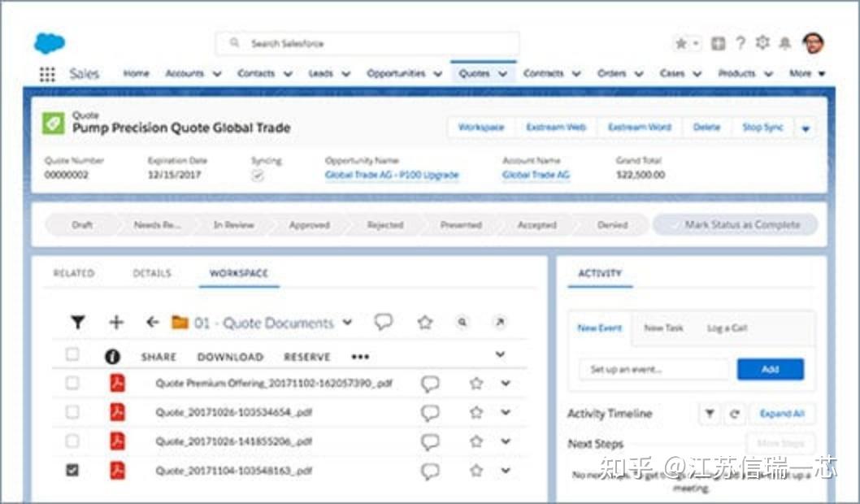Click the info circle icon
This screenshot has width=860, height=504.
tap(112, 357)
